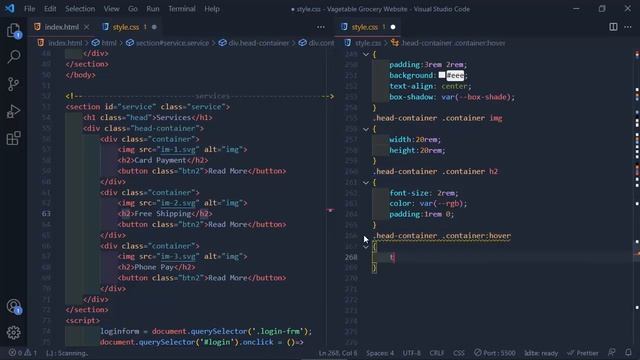Open the Run menu

[153, 9]
